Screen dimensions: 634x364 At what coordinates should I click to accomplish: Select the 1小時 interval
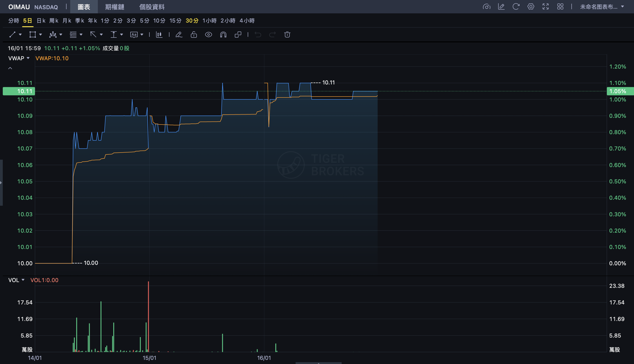click(209, 20)
